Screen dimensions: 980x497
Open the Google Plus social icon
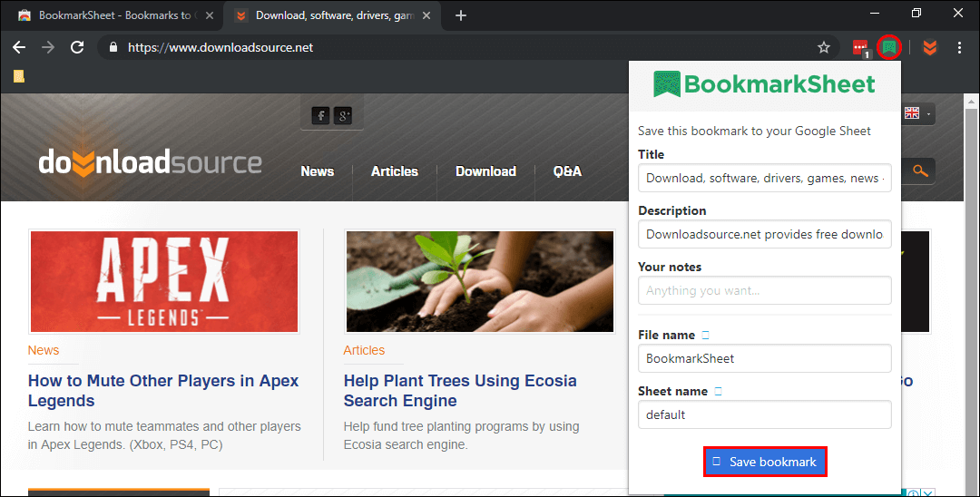tap(342, 115)
